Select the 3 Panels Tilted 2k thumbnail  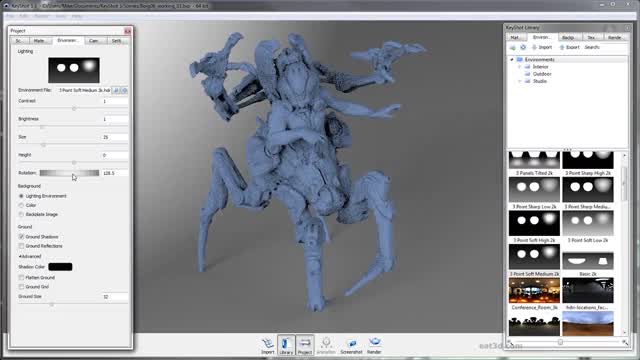tap(534, 160)
